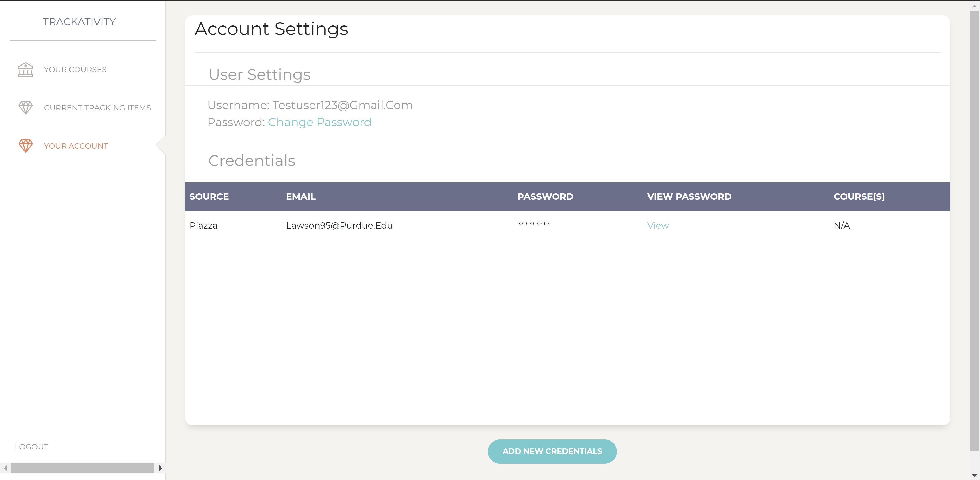Screen dimensions: 980x480
Task: Open the Your Courses menu item
Action: [75, 70]
